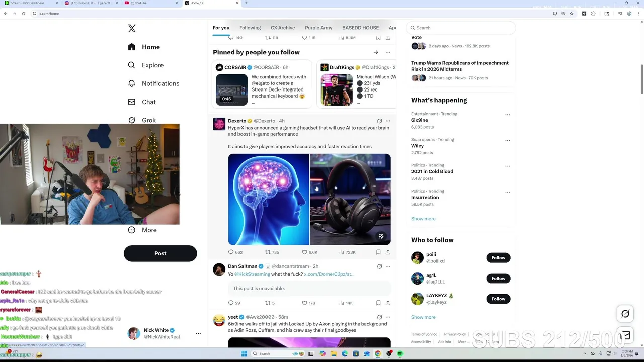644x362 pixels.
Task: Switch to the CX Archive tab
Action: (283, 28)
